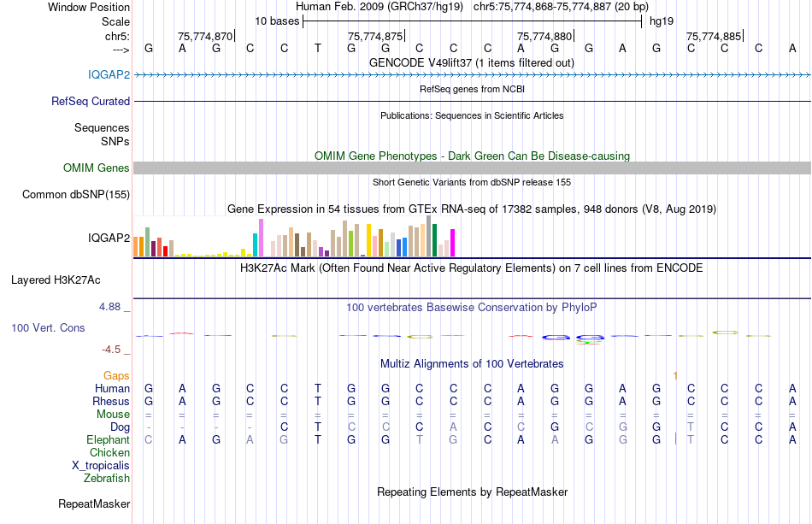Screen dimensions: 812x524
Task: Select the Chicken alignment row label
Action: point(109,452)
